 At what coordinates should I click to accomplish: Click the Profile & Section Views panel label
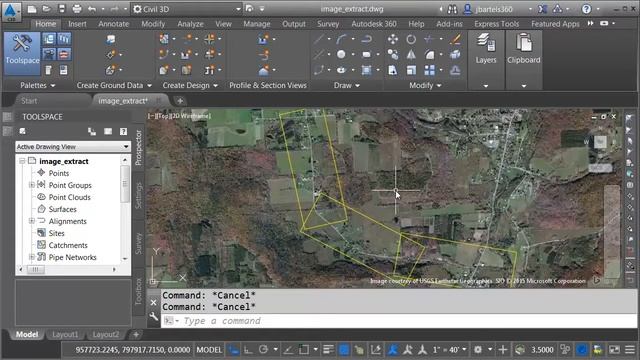(x=268, y=85)
